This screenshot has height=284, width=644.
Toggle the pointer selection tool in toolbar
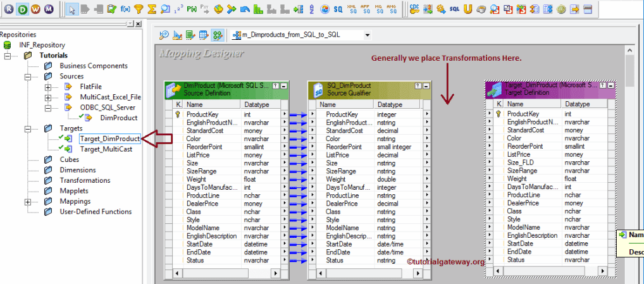coord(71,9)
